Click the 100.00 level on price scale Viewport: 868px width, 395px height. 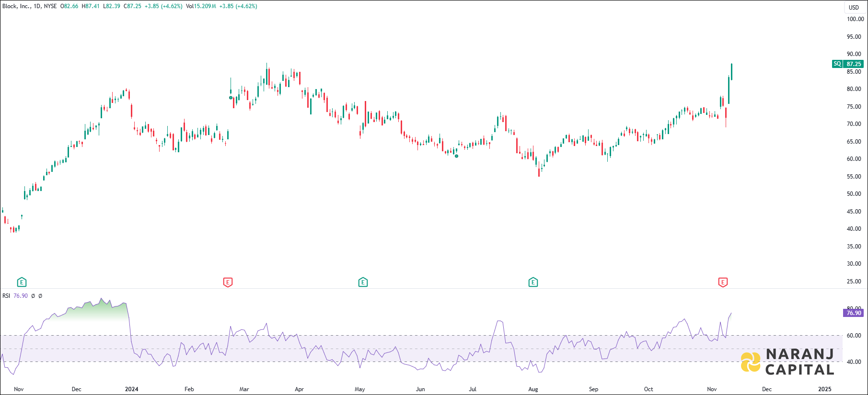[x=855, y=19]
